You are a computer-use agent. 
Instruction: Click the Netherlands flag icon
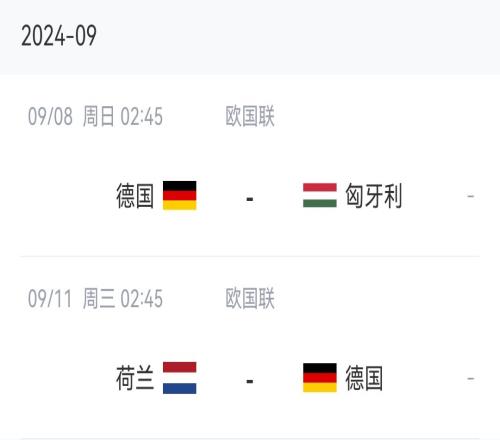179,378
